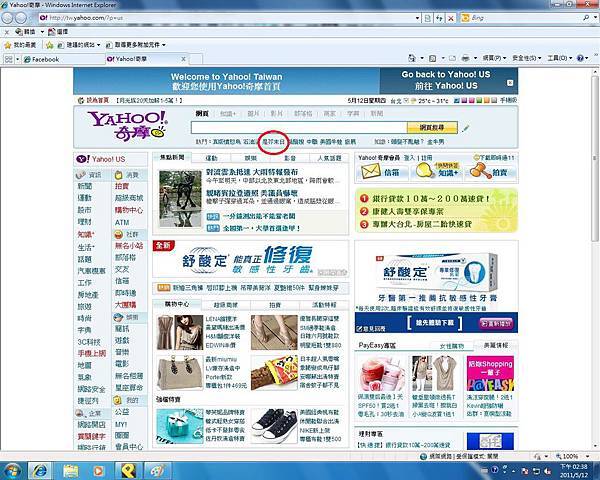Screen dimensions: 600x480
Task: Click the Yahoo mail envelope icon
Action: (370, 171)
